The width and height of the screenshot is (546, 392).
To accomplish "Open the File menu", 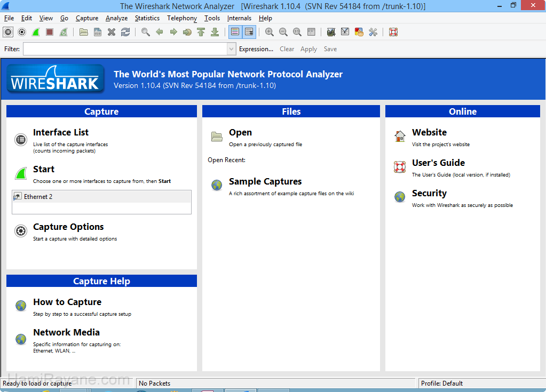I will [9, 18].
